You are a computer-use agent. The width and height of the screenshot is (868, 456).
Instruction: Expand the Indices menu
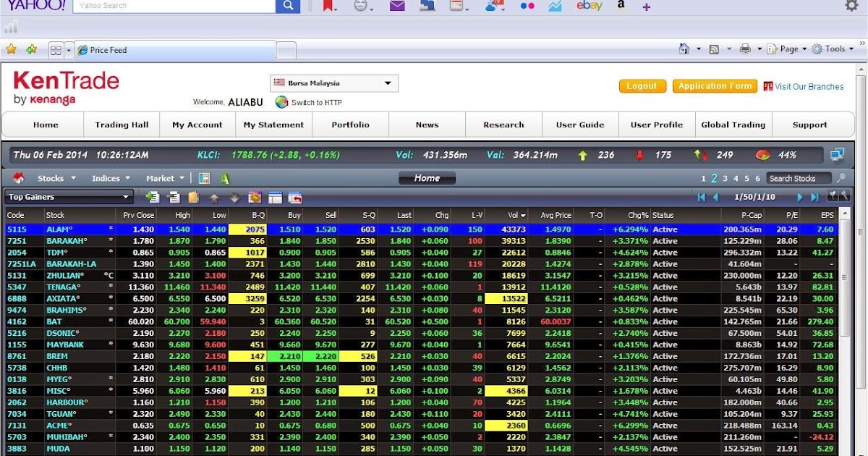pyautogui.click(x=111, y=178)
